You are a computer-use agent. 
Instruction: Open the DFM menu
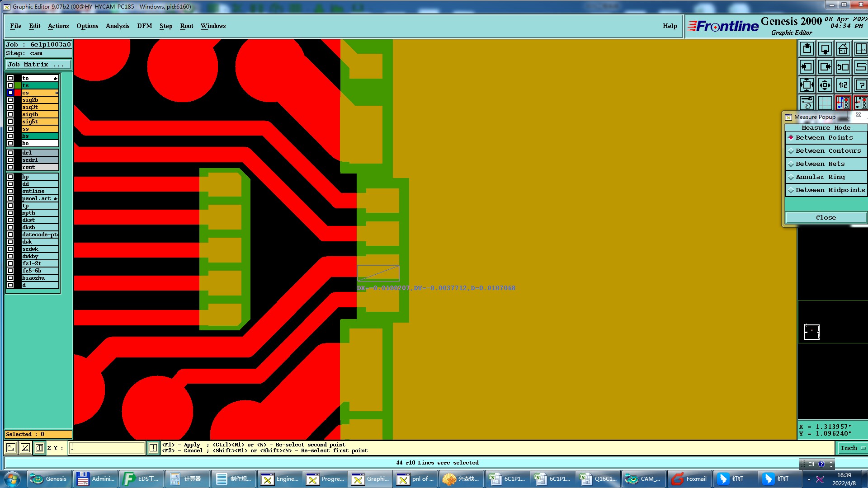click(144, 26)
